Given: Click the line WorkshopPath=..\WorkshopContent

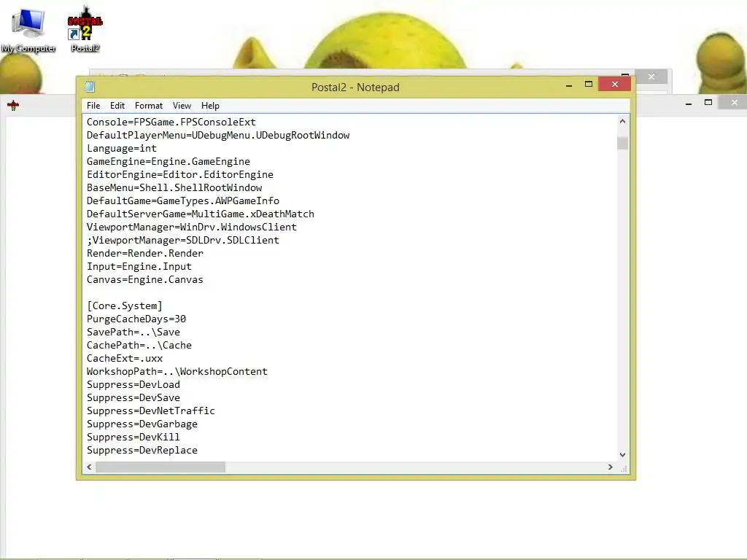Looking at the screenshot, I should coord(177,371).
